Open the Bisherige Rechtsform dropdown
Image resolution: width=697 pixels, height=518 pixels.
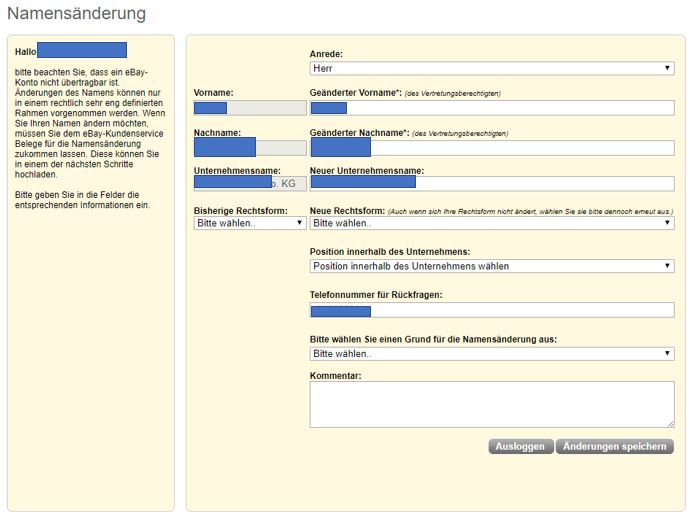click(x=250, y=223)
